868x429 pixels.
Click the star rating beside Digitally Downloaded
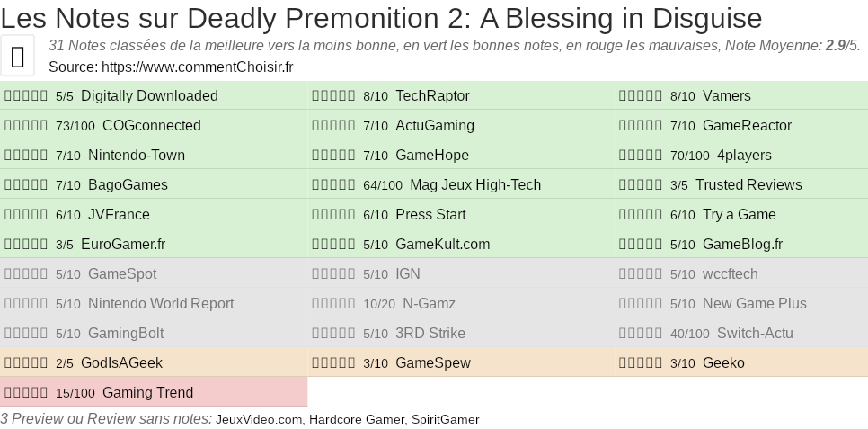tap(26, 96)
